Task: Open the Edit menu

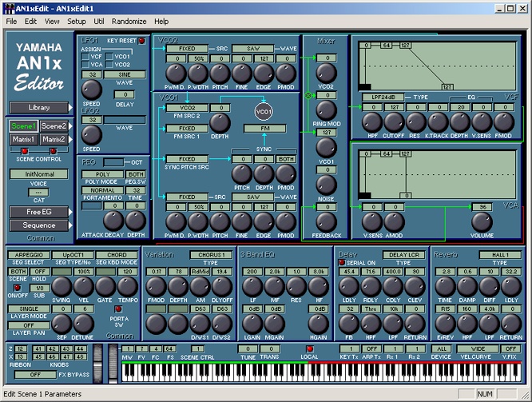Action: (30, 22)
